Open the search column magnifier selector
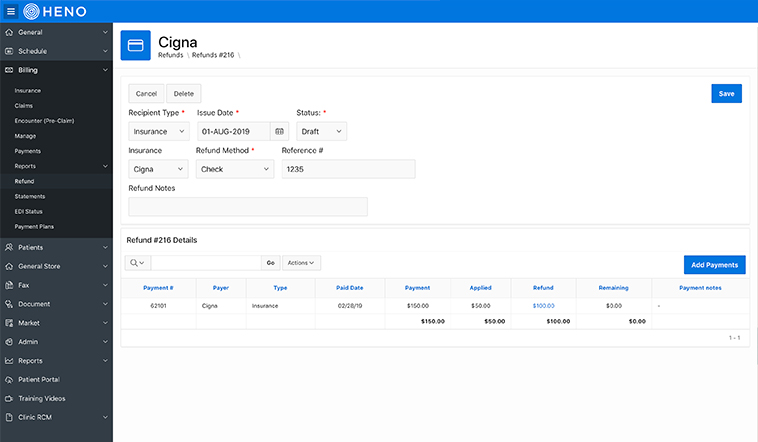The height and width of the screenshot is (442, 758). [x=137, y=263]
